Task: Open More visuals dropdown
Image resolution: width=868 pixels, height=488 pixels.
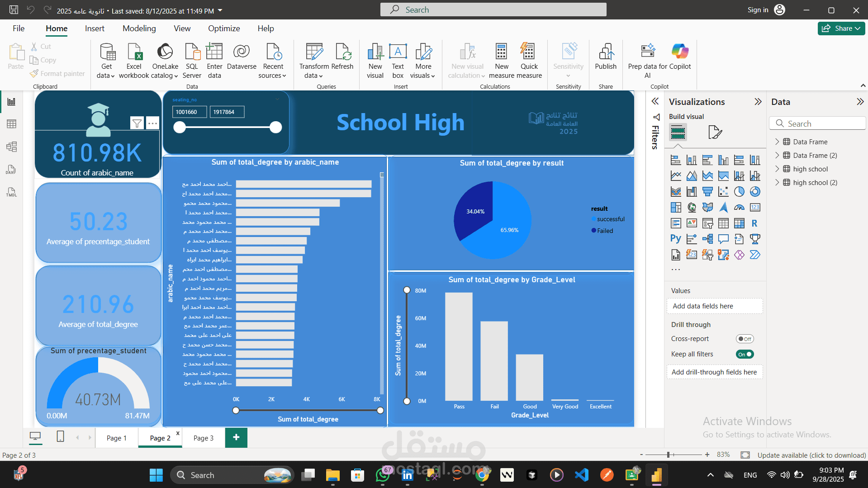Action: [423, 61]
